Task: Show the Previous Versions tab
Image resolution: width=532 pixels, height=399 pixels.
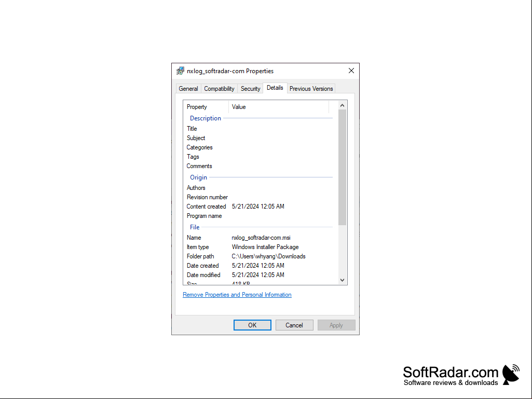Action: click(311, 89)
